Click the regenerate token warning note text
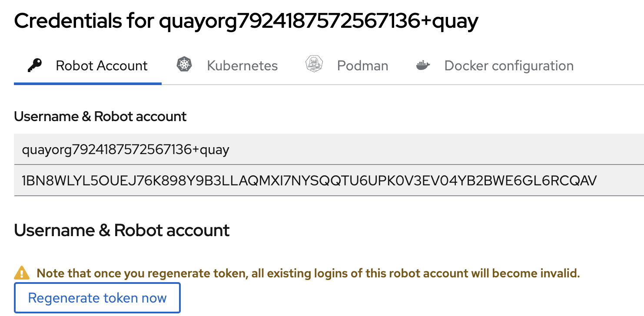The image size is (644, 316). tap(308, 273)
